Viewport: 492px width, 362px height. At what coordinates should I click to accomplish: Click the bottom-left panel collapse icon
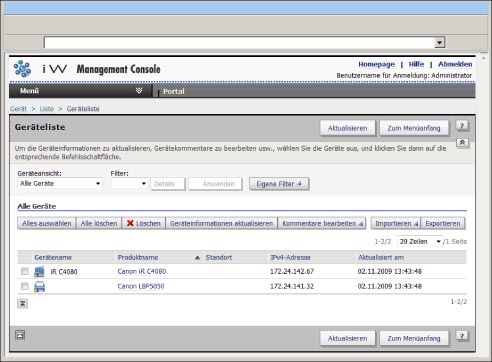click(x=20, y=335)
